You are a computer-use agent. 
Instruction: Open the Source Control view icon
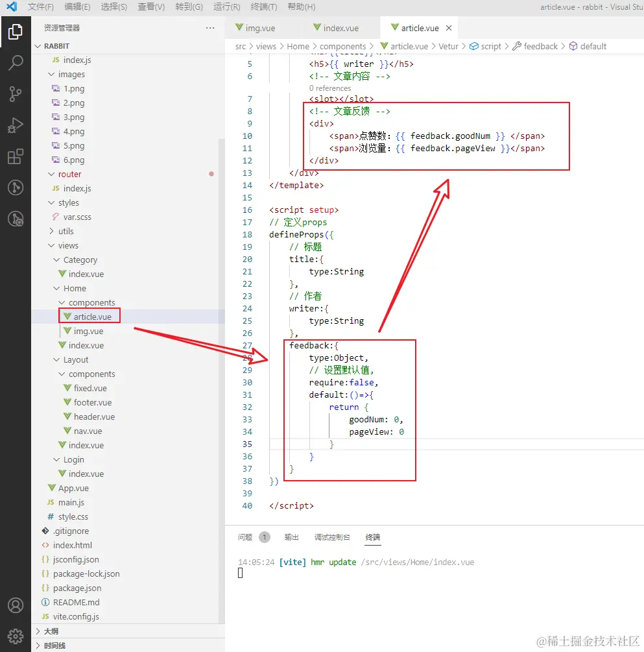(16, 94)
